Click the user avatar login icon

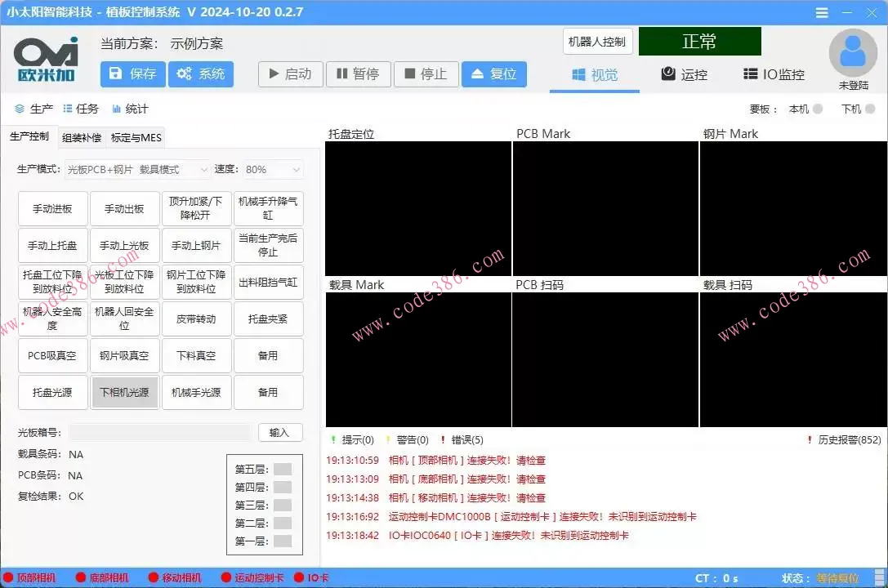point(853,52)
